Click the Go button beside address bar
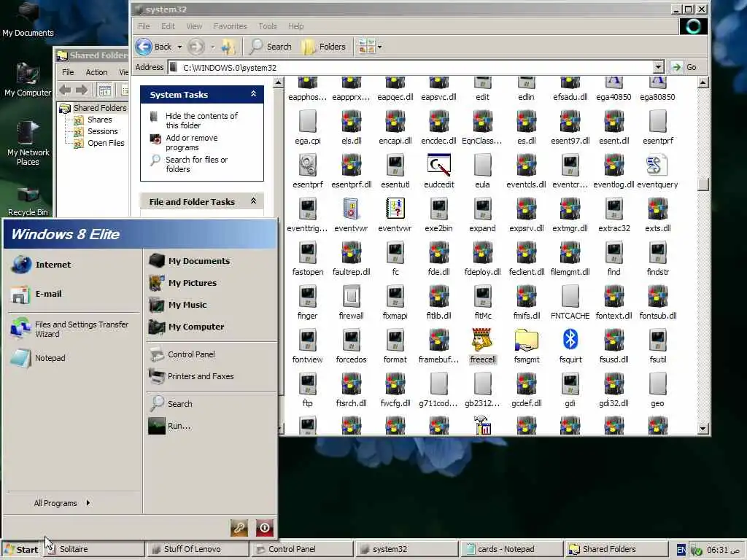Viewport: 747px width, 560px height. 685,67
